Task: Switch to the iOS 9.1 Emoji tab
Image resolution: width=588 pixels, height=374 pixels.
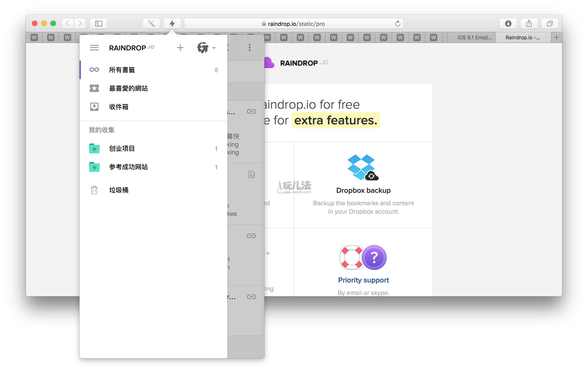Action: pos(471,37)
